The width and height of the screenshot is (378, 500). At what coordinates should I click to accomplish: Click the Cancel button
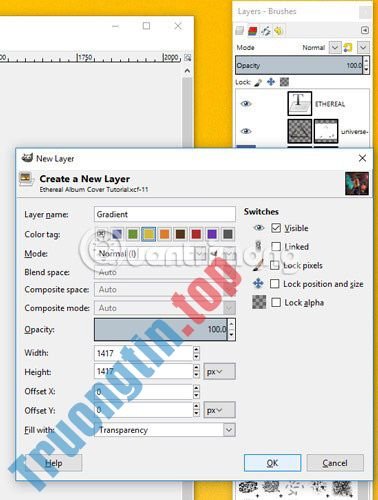coord(335,463)
